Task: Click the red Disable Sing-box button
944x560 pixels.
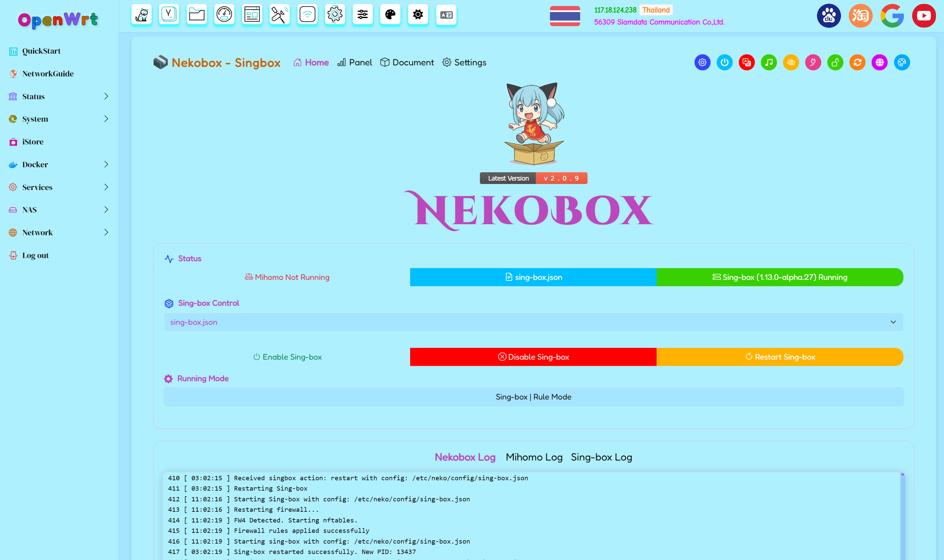Action: click(533, 357)
